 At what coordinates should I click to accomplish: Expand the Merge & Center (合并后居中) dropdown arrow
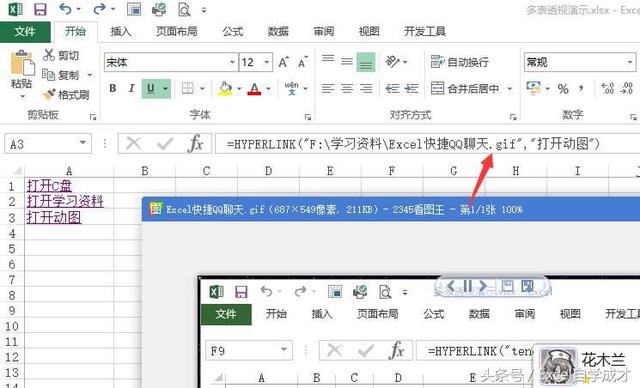pyautogui.click(x=509, y=89)
